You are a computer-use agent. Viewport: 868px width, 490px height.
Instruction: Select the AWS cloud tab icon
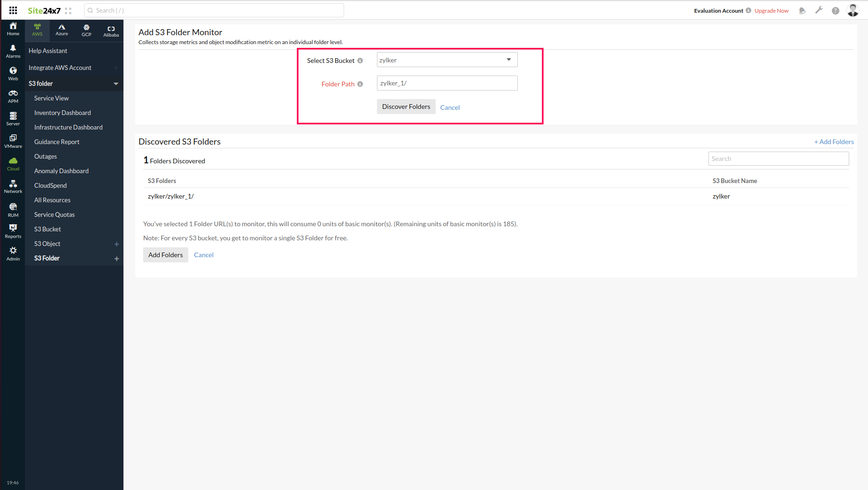(37, 30)
